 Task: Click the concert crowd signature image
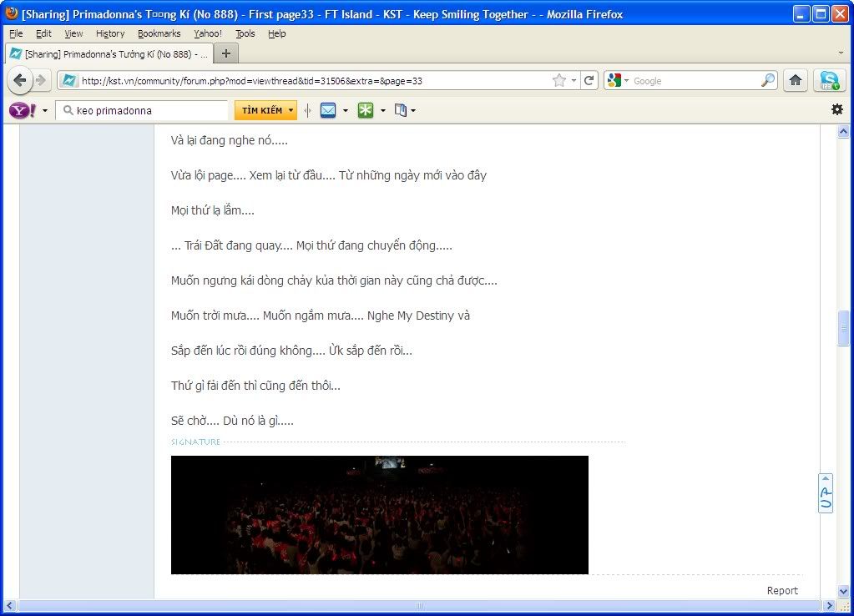pos(380,515)
